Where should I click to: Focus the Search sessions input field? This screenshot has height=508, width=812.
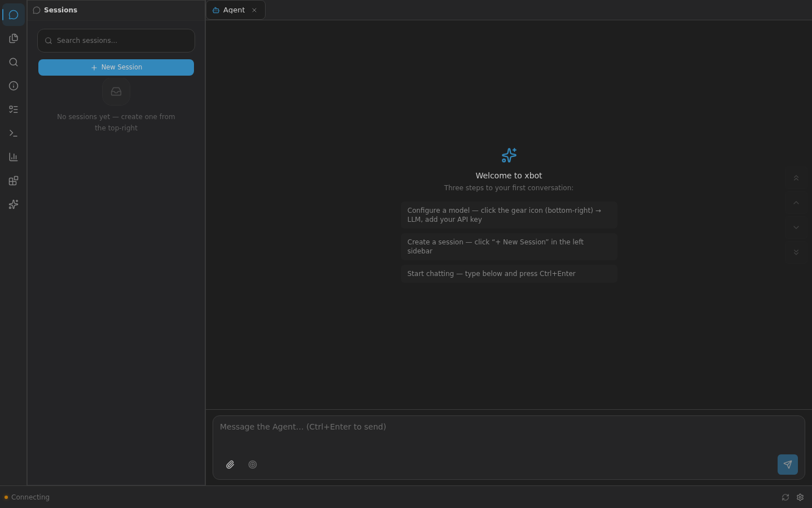(116, 41)
